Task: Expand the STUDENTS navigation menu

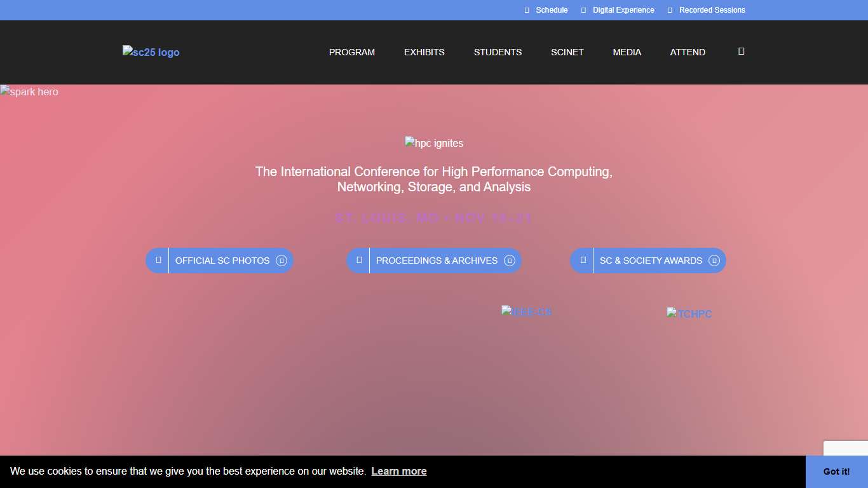Action: pyautogui.click(x=498, y=52)
